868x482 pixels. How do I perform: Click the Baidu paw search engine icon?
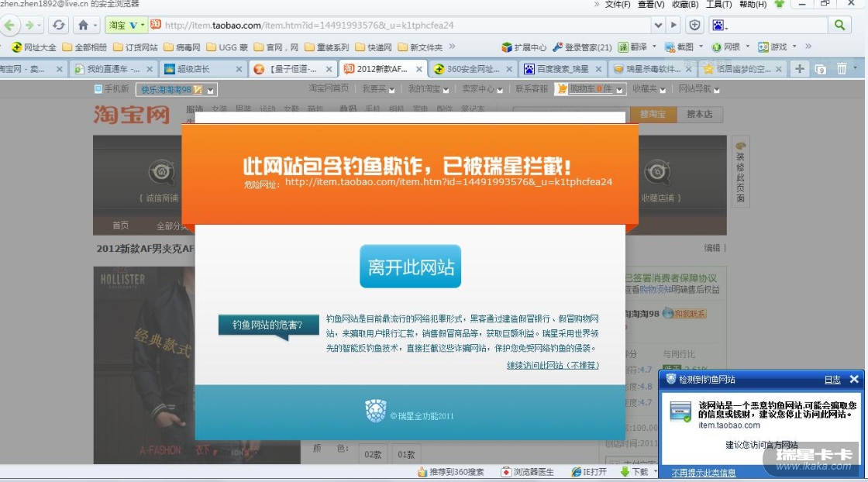(x=718, y=25)
